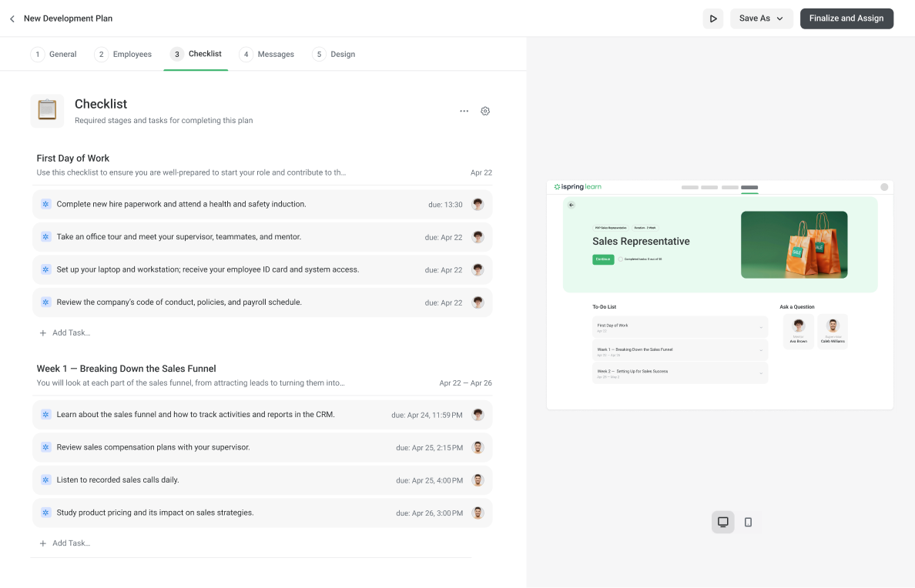The width and height of the screenshot is (915, 588).
Task: Click task icon beside 'Listen to recorded sales calls'
Action: [45, 480]
